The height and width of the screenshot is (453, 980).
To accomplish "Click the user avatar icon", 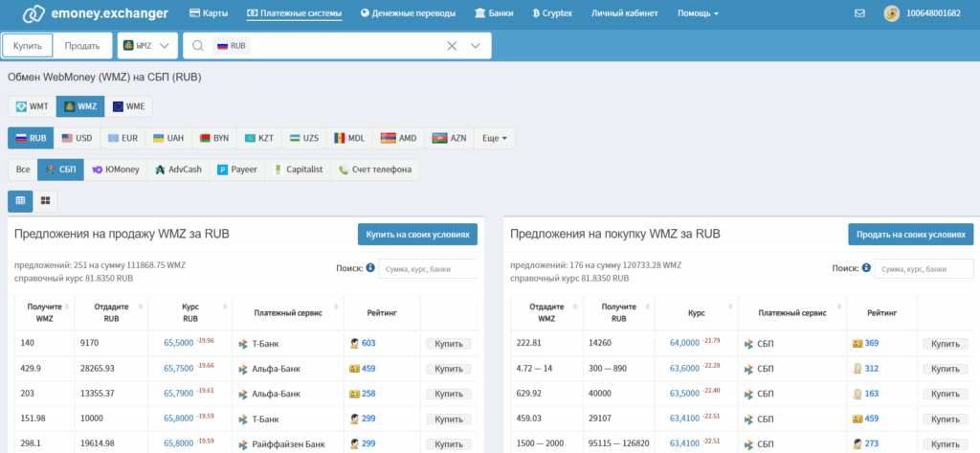I will point(891,13).
